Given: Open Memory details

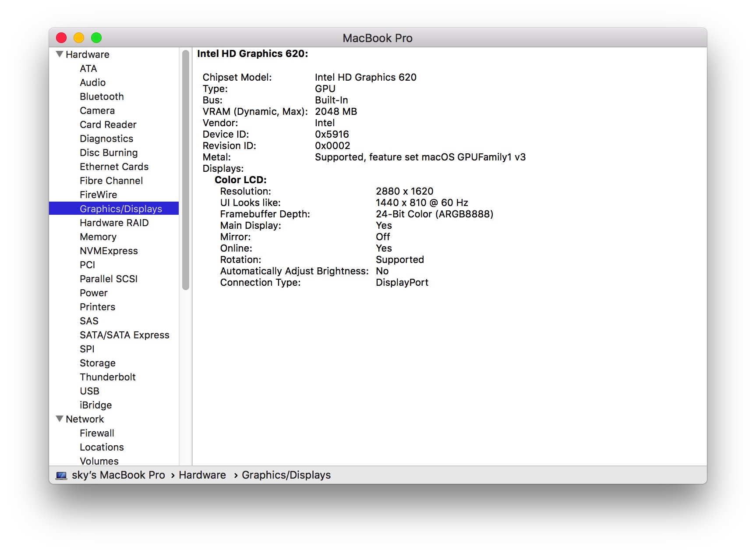Looking at the screenshot, I should tap(98, 237).
